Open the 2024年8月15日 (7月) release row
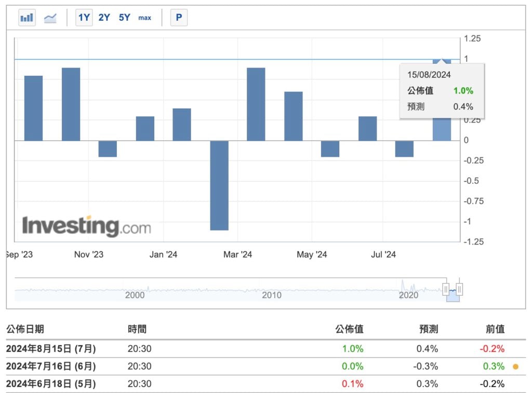 tap(51, 349)
